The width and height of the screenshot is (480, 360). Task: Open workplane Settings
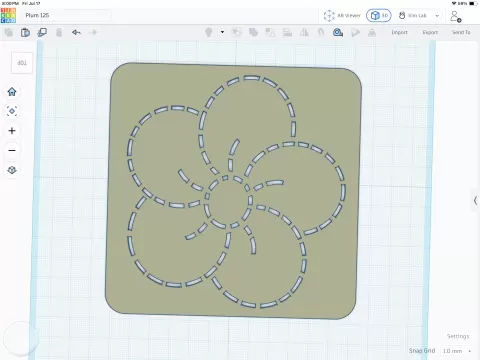[x=458, y=336]
